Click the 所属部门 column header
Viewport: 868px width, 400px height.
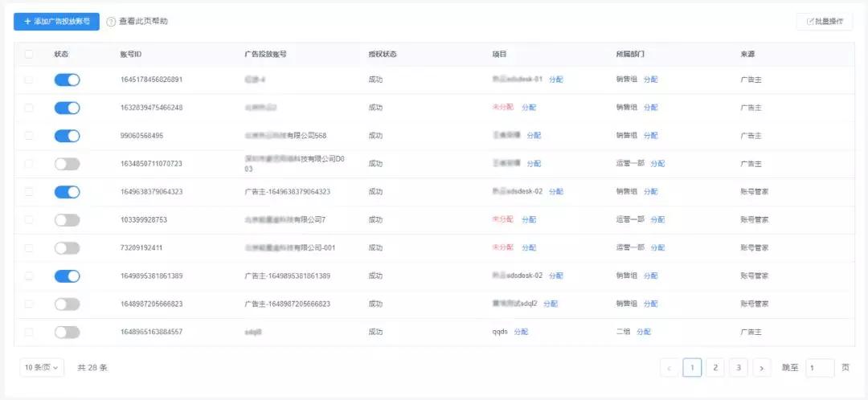630,55
